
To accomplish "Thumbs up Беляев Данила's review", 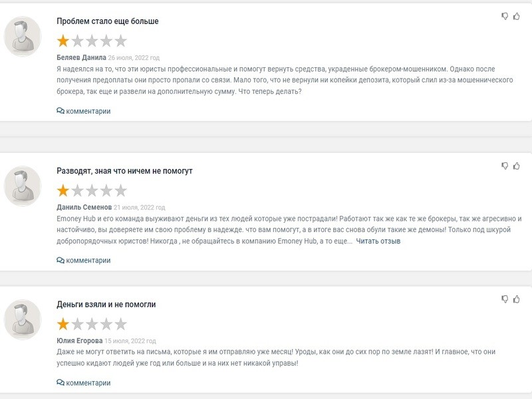I will click(x=516, y=16).
